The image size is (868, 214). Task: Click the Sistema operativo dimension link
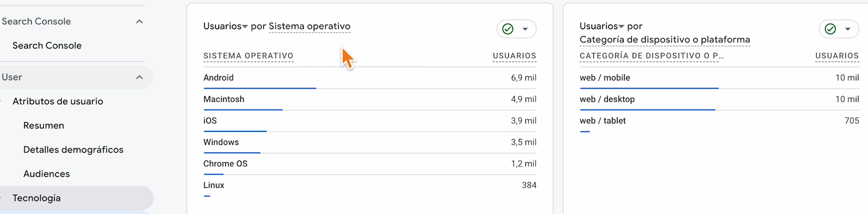[309, 26]
